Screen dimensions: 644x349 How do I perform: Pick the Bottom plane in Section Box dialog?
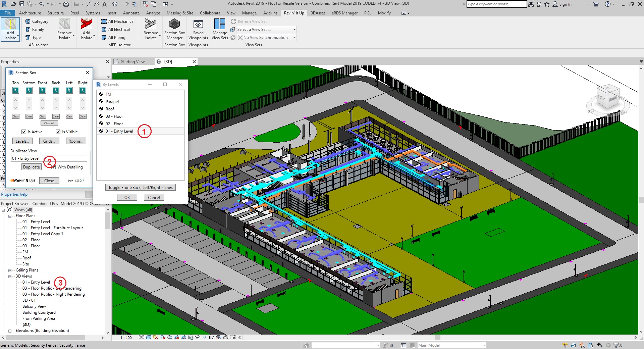click(29, 90)
